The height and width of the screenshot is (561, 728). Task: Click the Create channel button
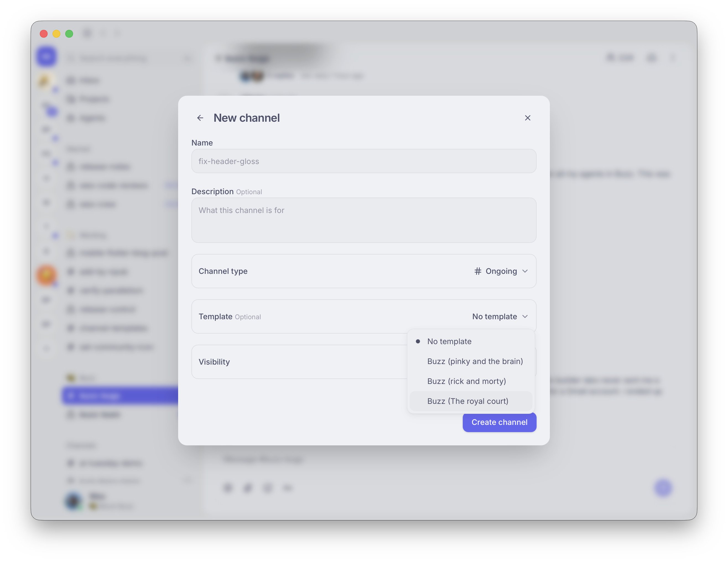click(499, 422)
